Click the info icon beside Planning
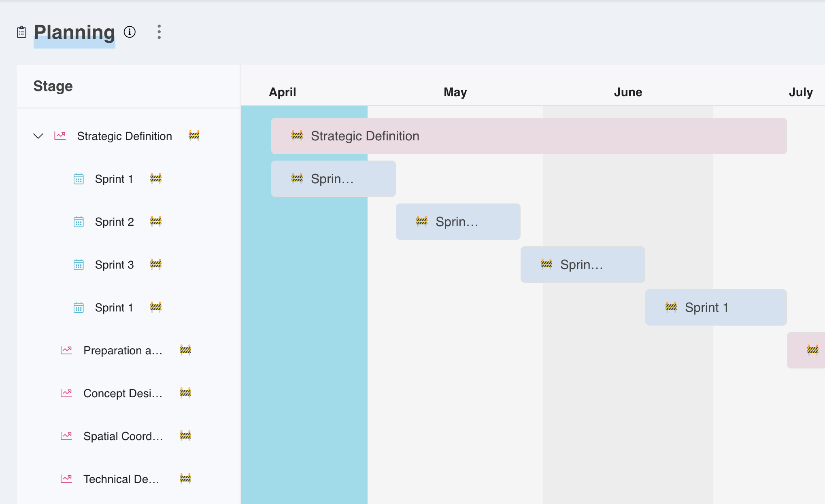Viewport: 825px width, 504px height. click(130, 32)
